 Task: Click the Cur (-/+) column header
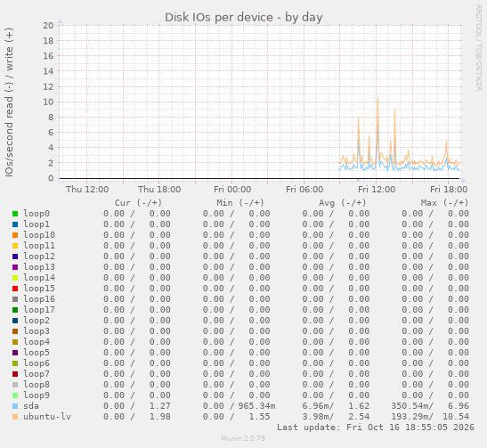pos(138,203)
